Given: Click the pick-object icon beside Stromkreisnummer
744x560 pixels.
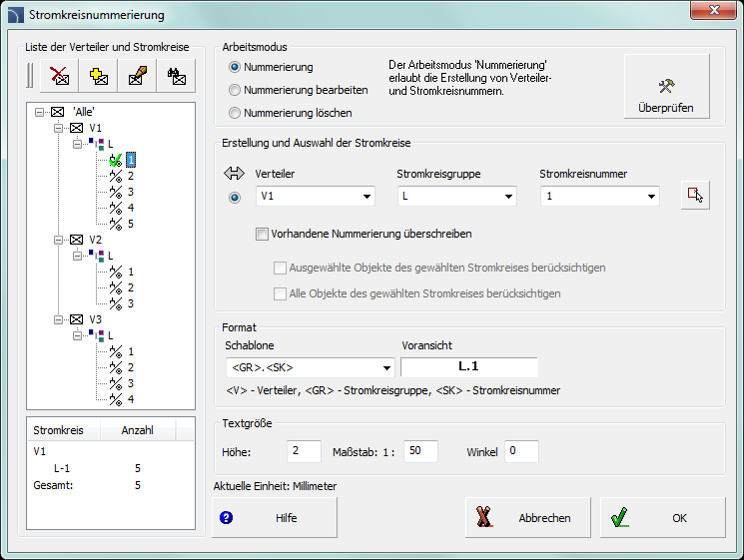Looking at the screenshot, I should click(x=694, y=196).
